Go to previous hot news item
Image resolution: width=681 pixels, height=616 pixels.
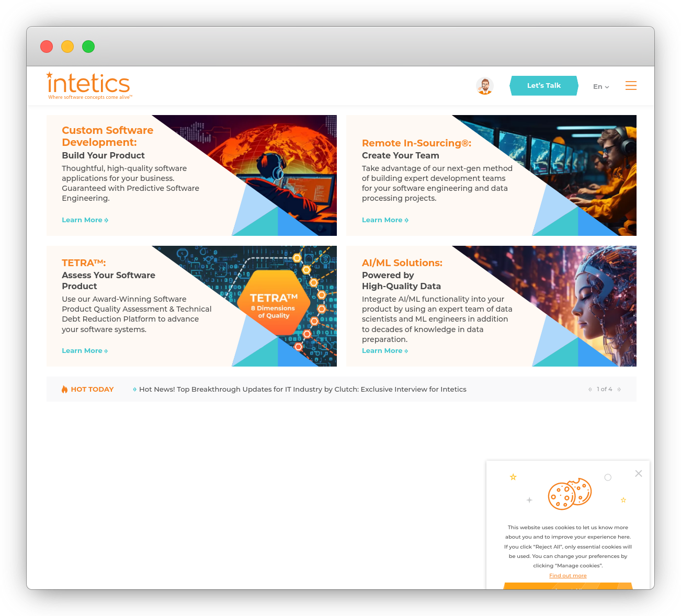coord(590,389)
